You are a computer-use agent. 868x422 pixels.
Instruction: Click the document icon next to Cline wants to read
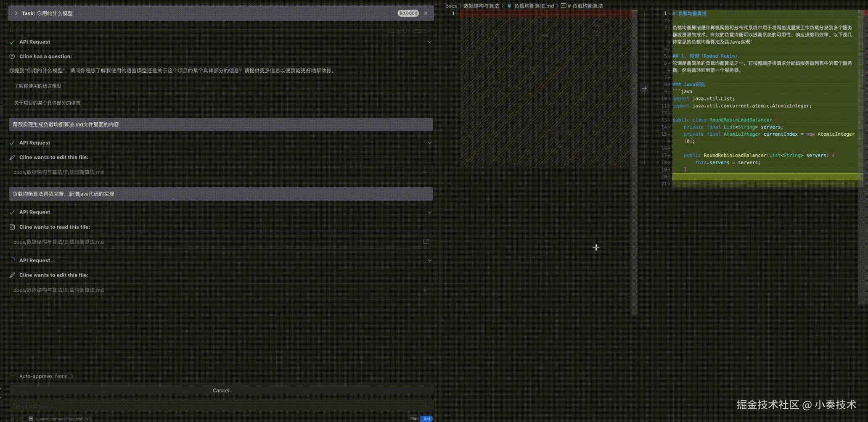[x=12, y=227]
